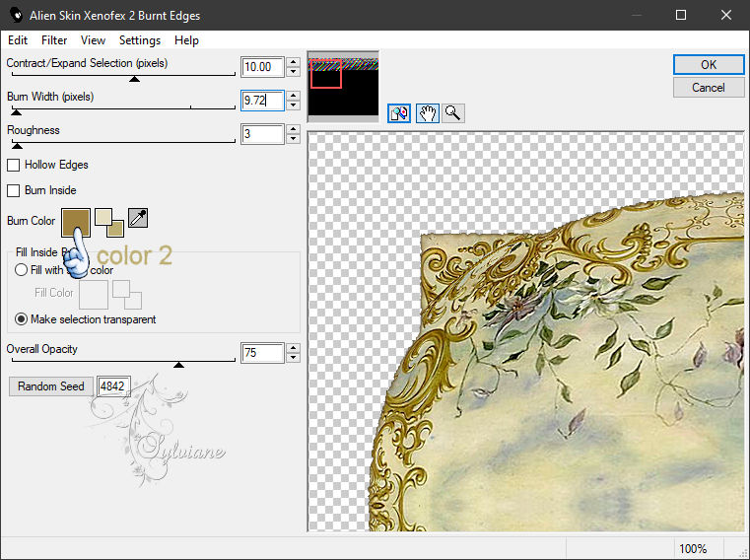Screen dimensions: 750x560
Task: Open foreground/background swatches for Burn Color
Action: (109, 223)
